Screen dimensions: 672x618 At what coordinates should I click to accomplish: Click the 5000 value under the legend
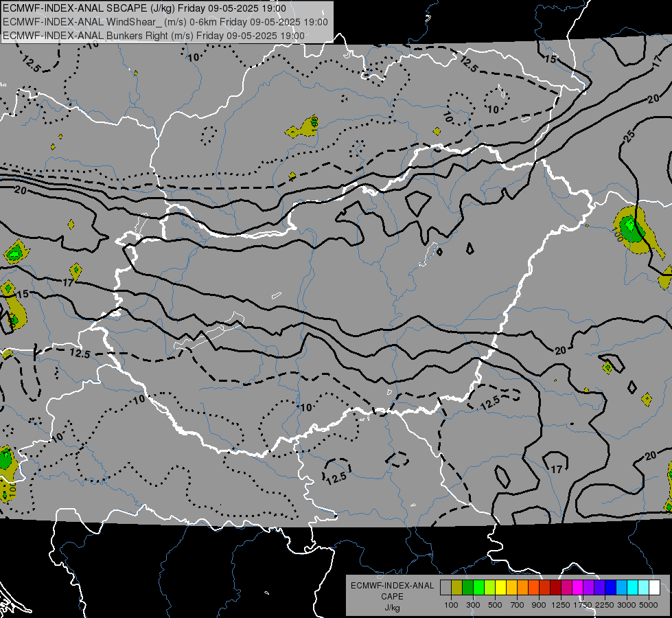coord(649,605)
